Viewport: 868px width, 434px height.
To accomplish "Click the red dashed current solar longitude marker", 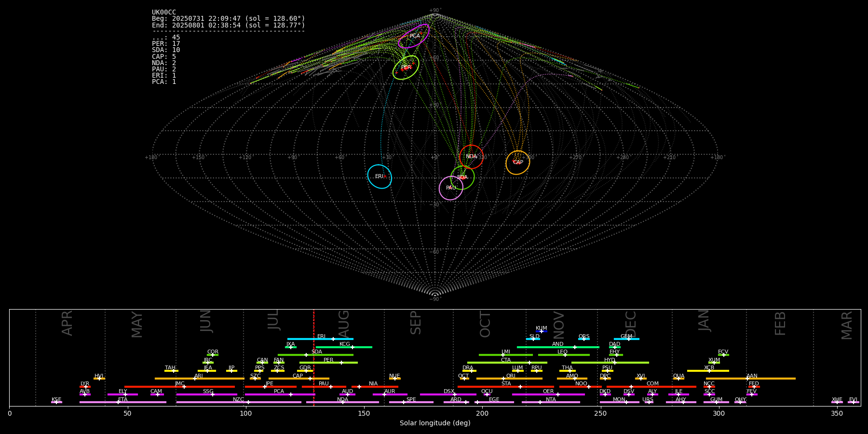I will 313,357.
